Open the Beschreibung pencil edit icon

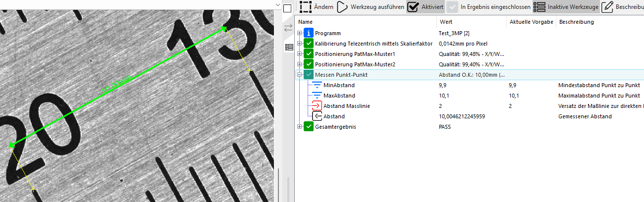606,7
